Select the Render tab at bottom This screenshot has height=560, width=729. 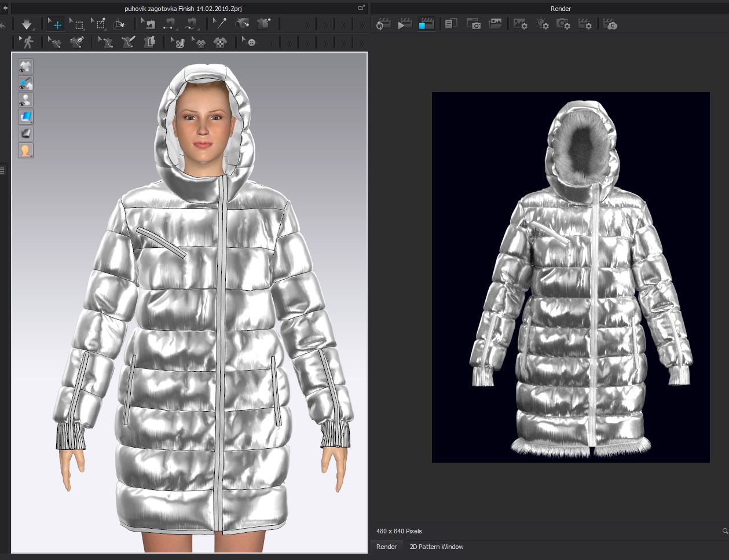(x=386, y=547)
